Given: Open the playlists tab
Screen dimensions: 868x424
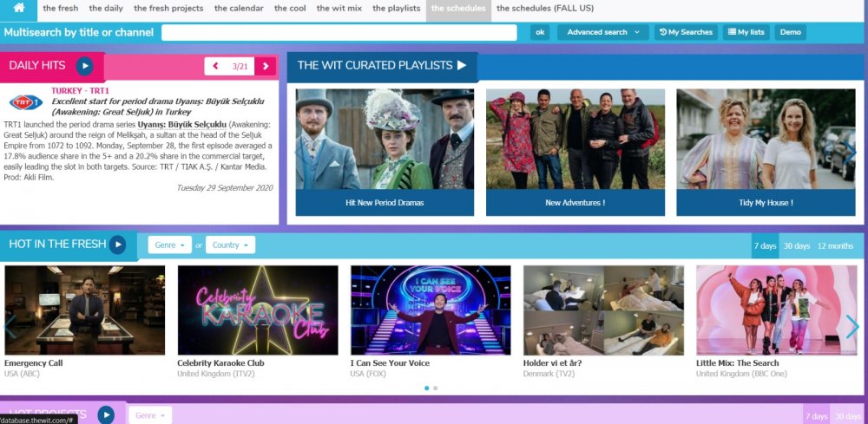Looking at the screenshot, I should point(397,9).
